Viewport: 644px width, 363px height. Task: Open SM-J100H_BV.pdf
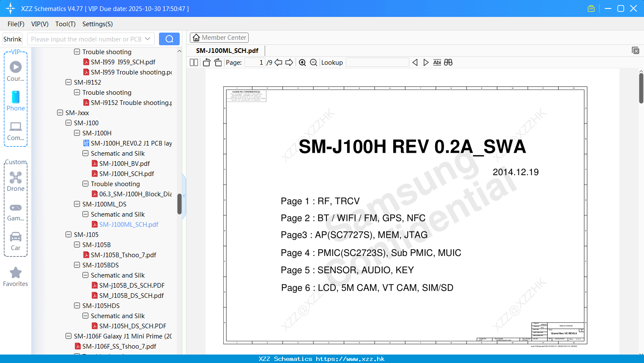tap(121, 163)
